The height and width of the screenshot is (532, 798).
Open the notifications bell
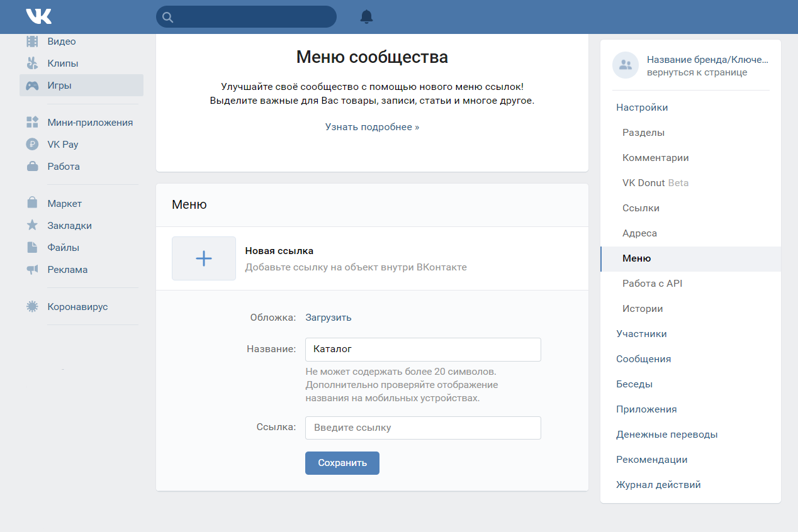pyautogui.click(x=366, y=17)
